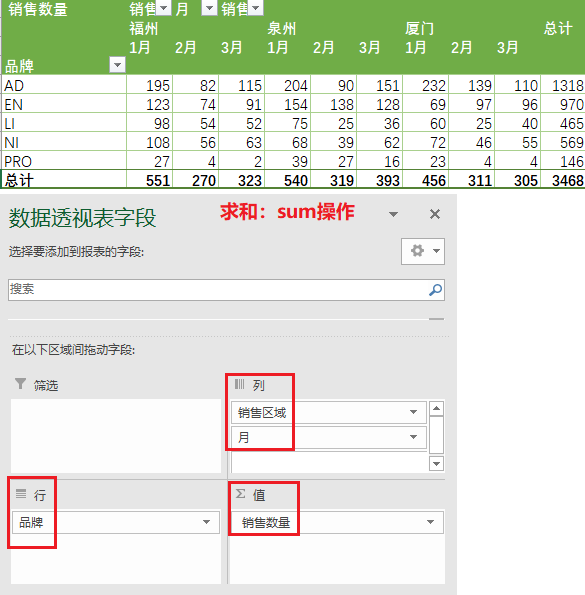Close the 数据透视表字段 pane
This screenshot has height=595, width=585.
tap(435, 214)
